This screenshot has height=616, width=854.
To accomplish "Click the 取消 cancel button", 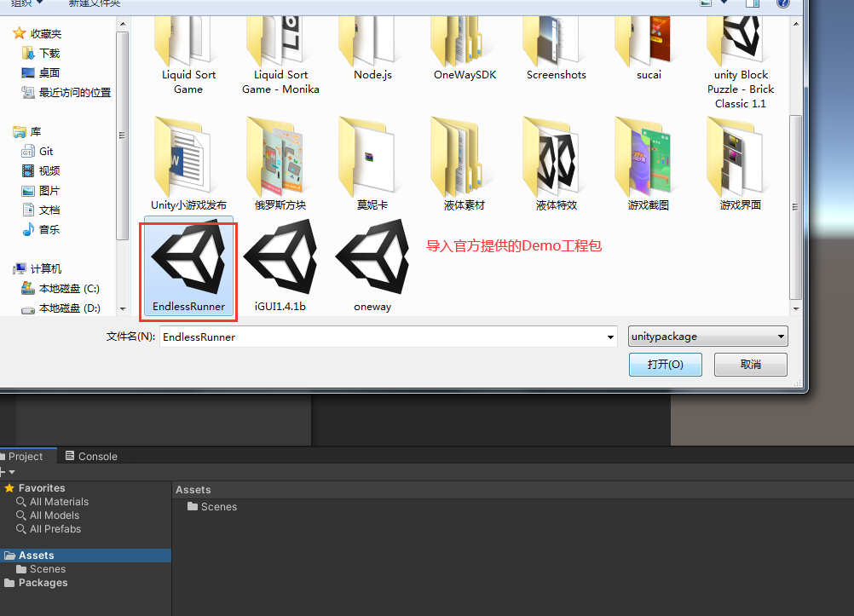I will click(x=751, y=365).
